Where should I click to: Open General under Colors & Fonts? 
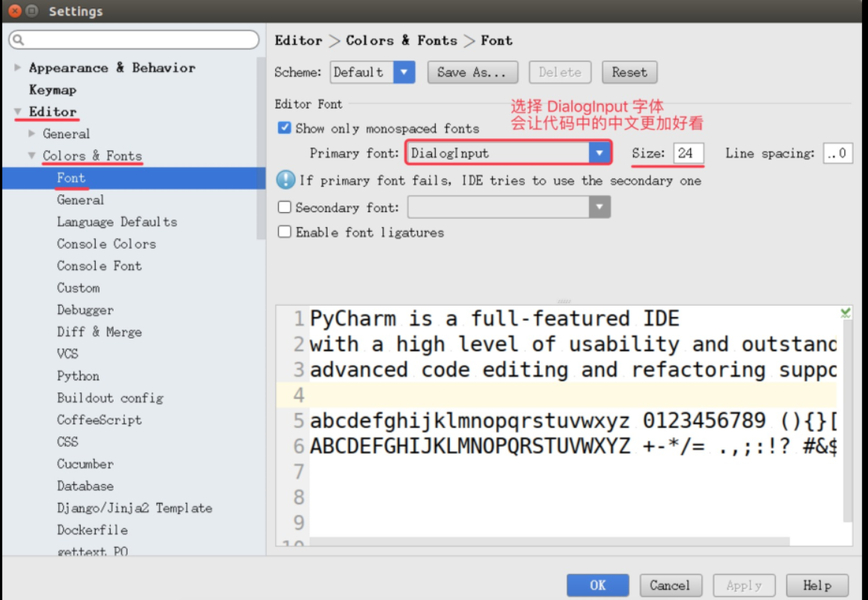tap(80, 200)
